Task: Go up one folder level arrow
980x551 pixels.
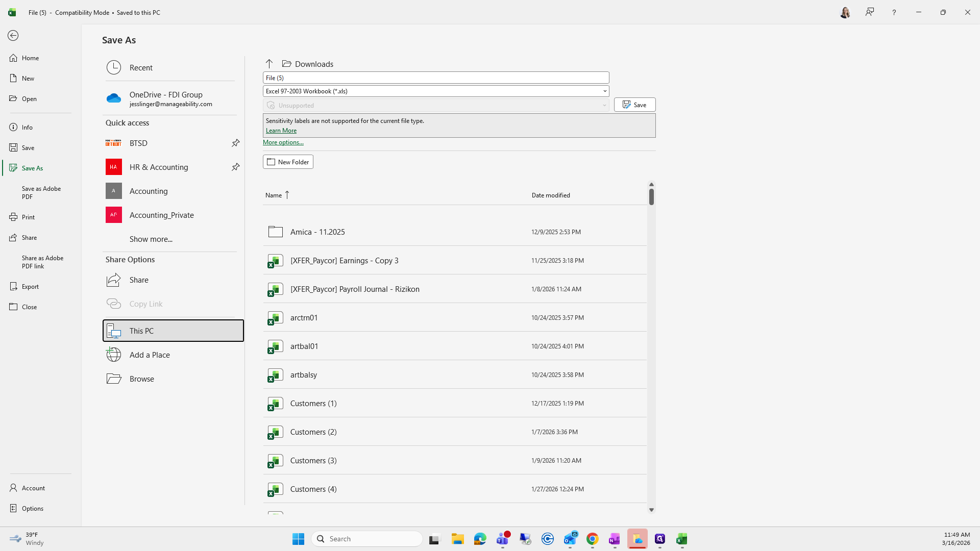Action: coord(269,64)
